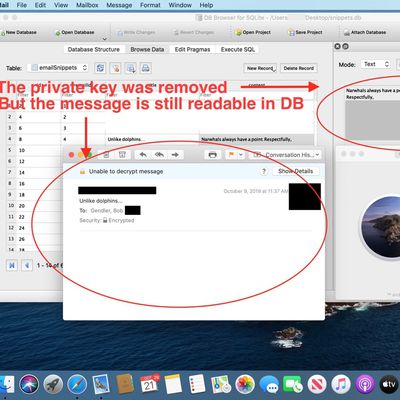Click the clear all filters icon
Screen dimensions: 400x400
115,68
